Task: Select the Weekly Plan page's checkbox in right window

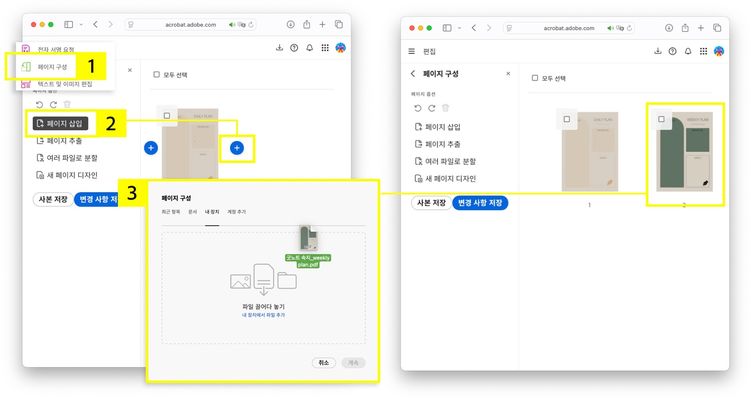Action: coord(662,119)
